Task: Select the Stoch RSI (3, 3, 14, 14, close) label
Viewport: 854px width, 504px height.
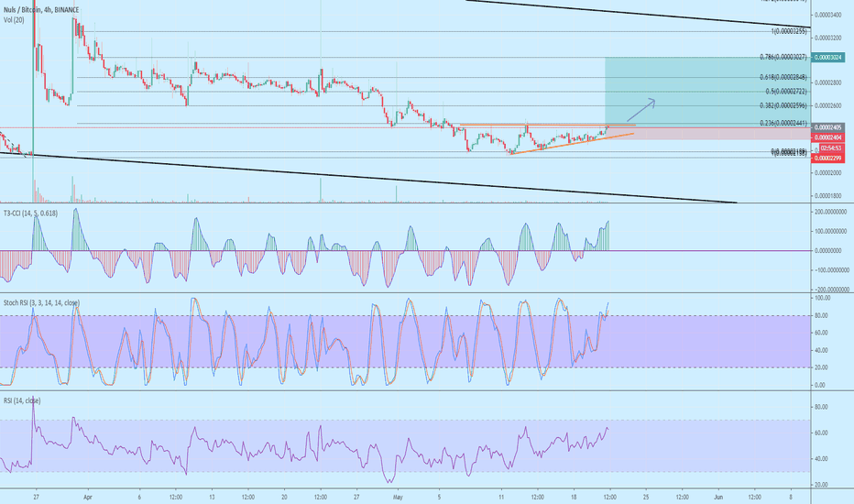Action: pyautogui.click(x=41, y=302)
